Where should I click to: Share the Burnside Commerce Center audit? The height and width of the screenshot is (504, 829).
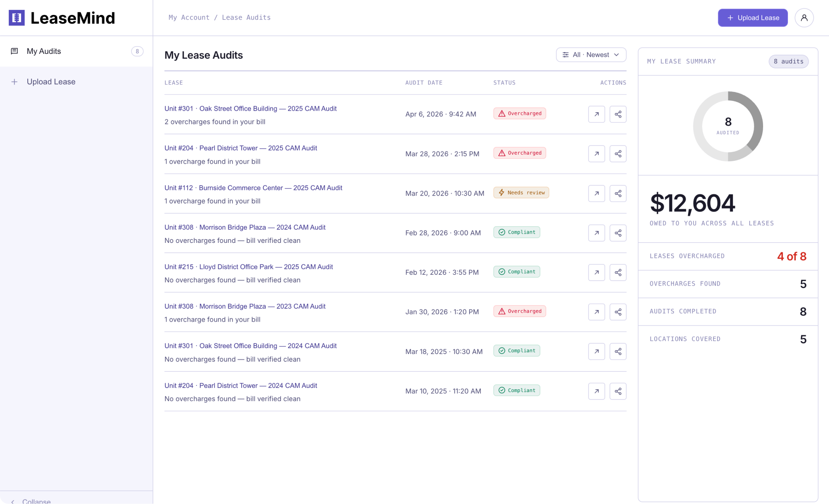(618, 194)
